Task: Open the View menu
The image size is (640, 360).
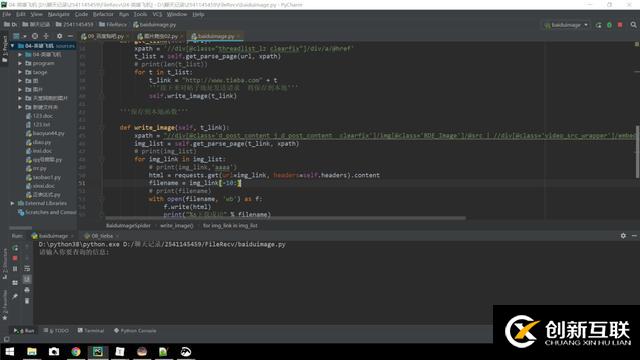Action: click(36, 14)
